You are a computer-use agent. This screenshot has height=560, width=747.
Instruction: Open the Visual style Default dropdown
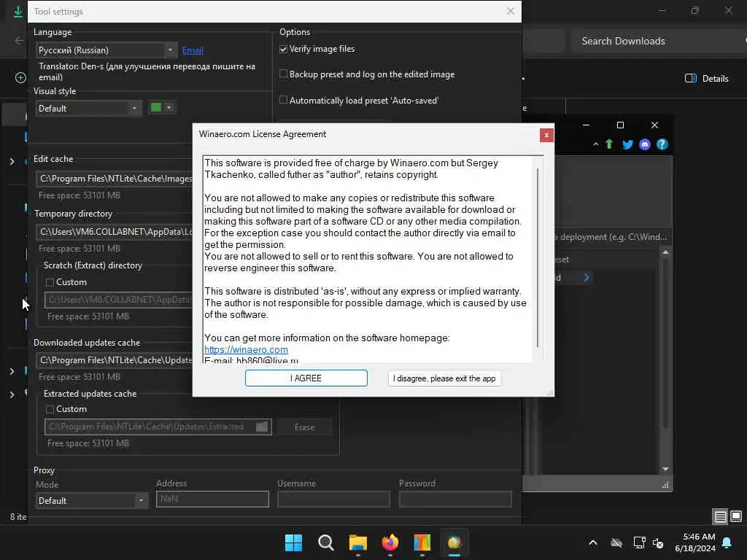[88, 109]
